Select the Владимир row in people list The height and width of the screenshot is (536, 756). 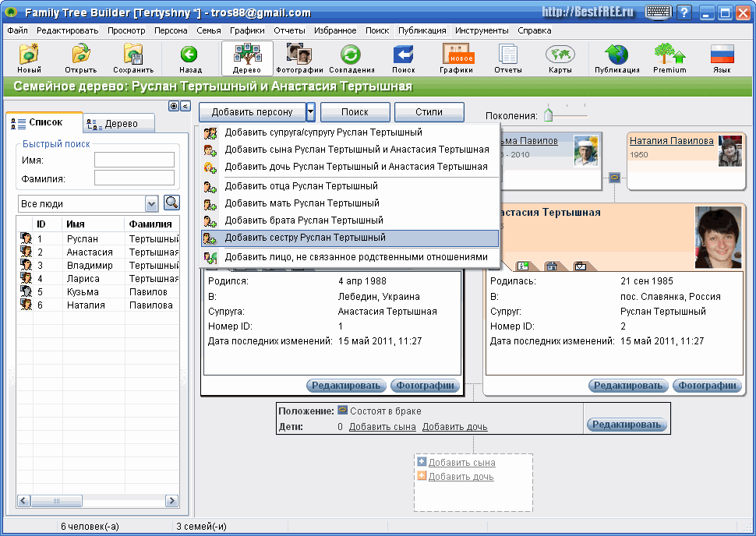tap(99, 265)
